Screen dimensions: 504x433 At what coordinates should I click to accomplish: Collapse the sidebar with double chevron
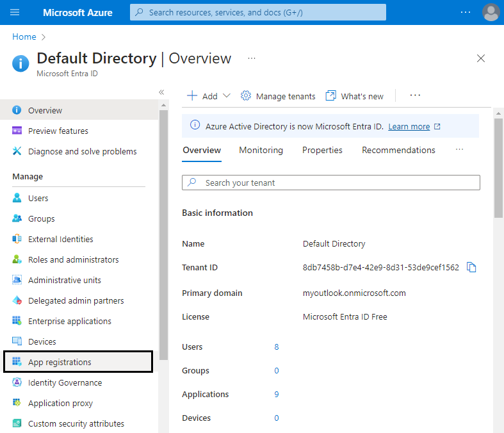(x=161, y=92)
